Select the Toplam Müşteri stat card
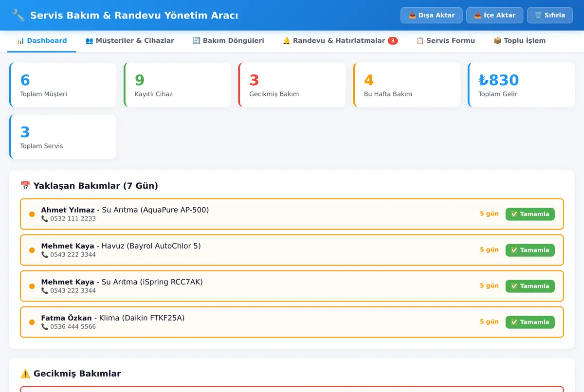This screenshot has height=392, width=584. (63, 85)
